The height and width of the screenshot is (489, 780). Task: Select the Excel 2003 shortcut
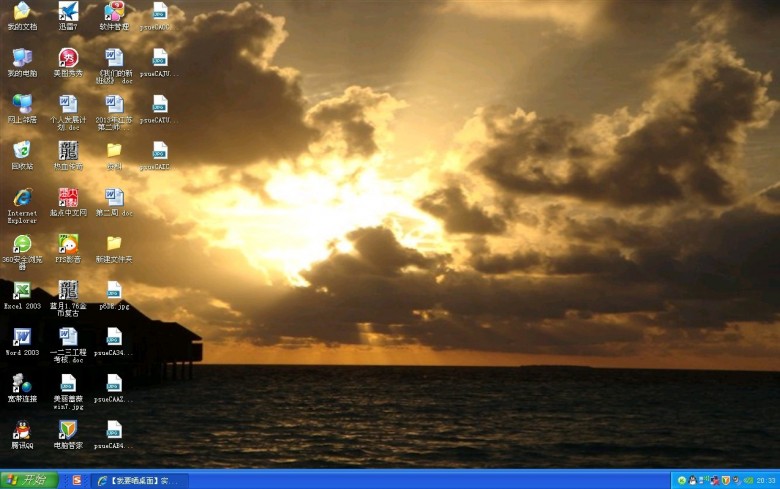21,291
